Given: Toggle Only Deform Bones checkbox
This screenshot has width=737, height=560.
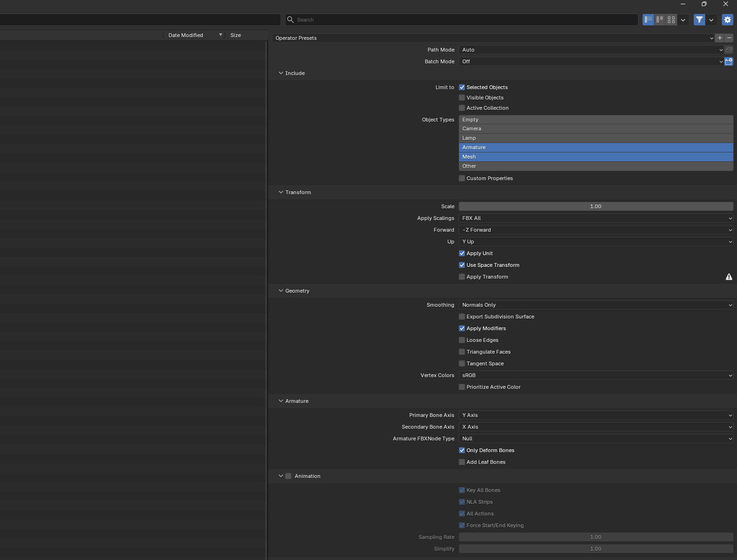Looking at the screenshot, I should pos(462,450).
